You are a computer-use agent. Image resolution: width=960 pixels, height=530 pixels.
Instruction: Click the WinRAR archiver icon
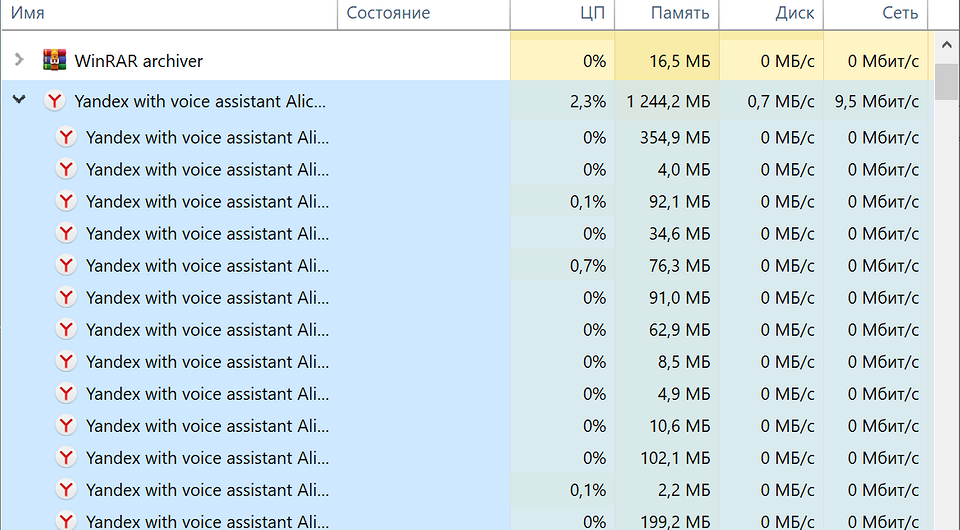[x=54, y=61]
